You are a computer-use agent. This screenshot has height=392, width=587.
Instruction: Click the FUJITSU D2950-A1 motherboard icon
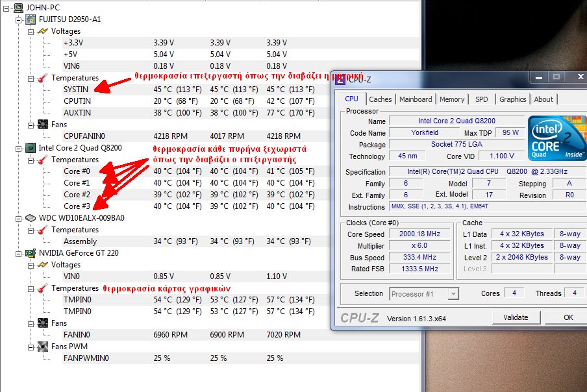tap(31, 19)
